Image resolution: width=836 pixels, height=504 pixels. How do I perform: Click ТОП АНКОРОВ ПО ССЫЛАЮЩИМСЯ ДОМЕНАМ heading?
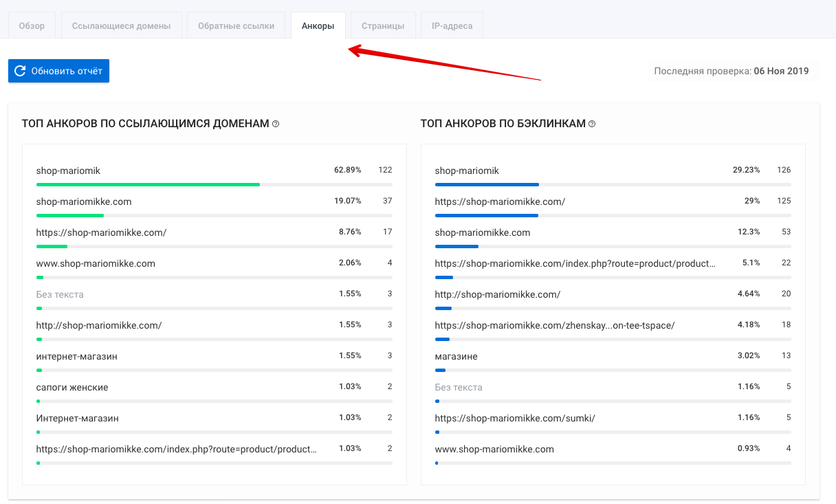click(x=146, y=124)
